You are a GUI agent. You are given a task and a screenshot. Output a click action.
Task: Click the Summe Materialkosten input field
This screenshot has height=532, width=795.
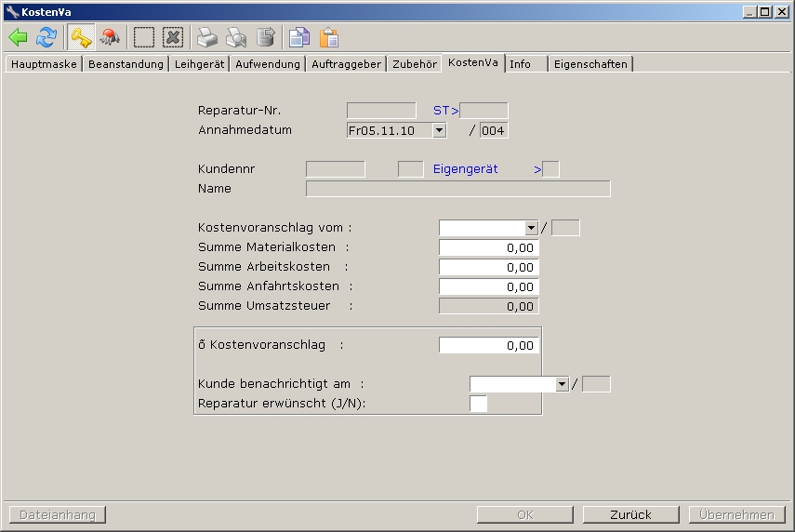click(488, 248)
